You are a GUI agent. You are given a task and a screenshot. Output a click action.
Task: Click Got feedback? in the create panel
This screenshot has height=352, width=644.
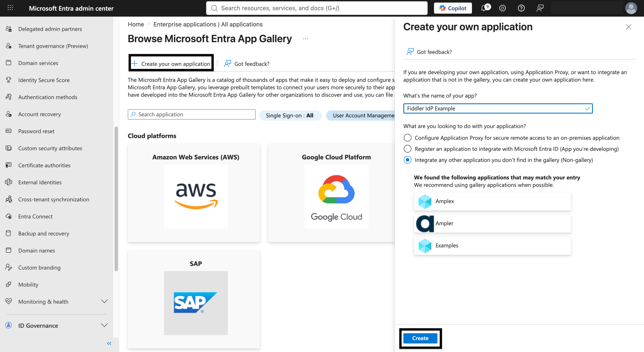[430, 52]
